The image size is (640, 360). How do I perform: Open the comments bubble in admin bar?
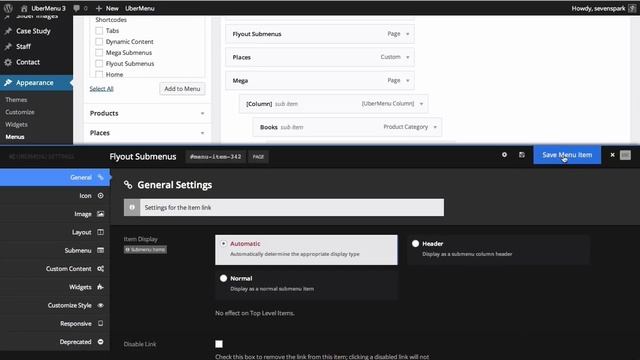pos(80,8)
